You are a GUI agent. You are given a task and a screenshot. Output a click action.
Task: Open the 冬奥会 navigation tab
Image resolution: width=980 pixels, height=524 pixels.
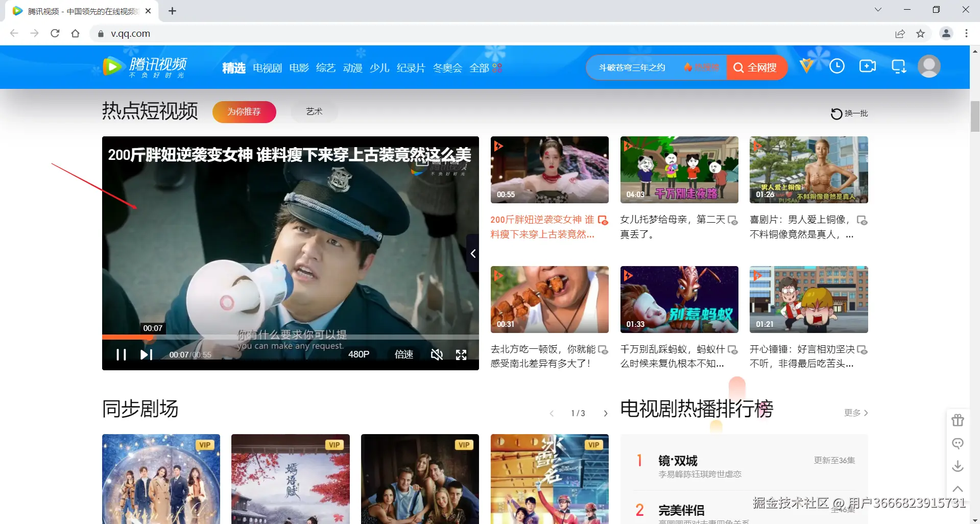[447, 68]
